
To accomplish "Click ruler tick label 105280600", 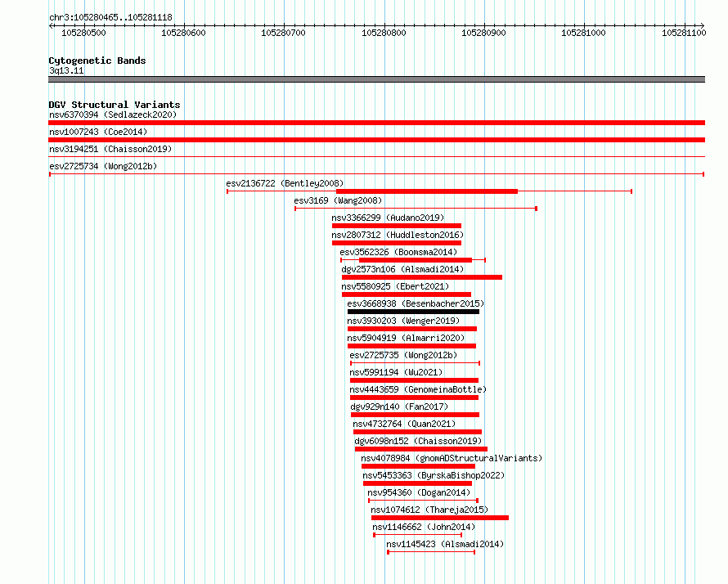I will pos(183,33).
